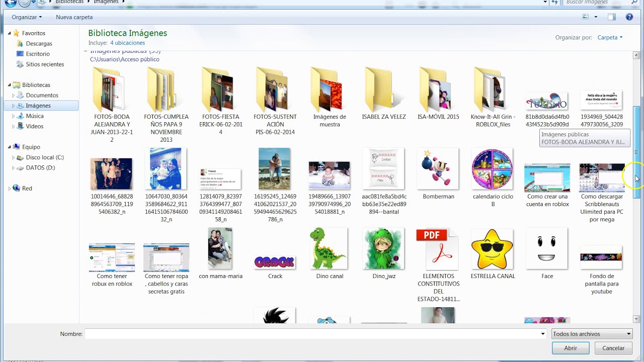Select the Bomberman image file
This screenshot has height=362, width=644.
click(438, 174)
